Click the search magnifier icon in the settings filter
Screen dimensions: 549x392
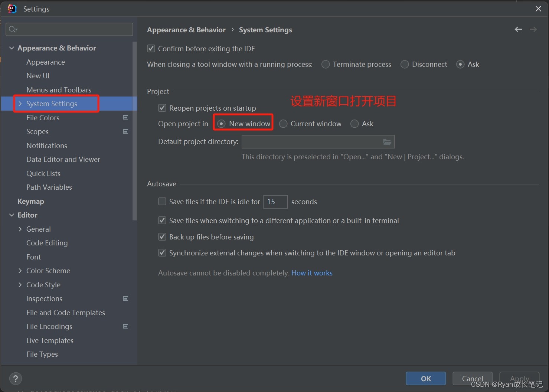[13, 29]
